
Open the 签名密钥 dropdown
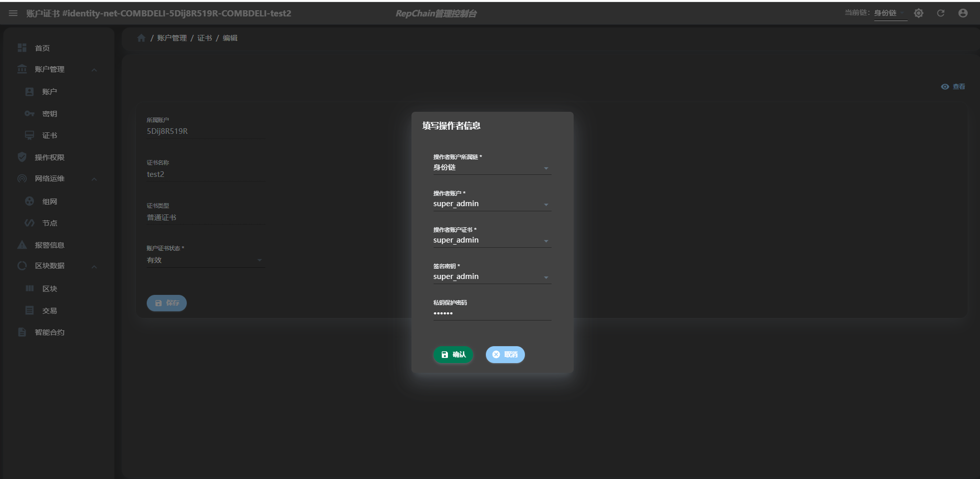tap(492, 277)
